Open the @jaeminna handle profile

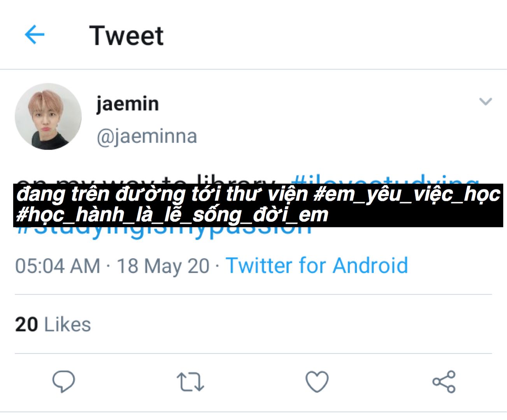click(x=147, y=136)
